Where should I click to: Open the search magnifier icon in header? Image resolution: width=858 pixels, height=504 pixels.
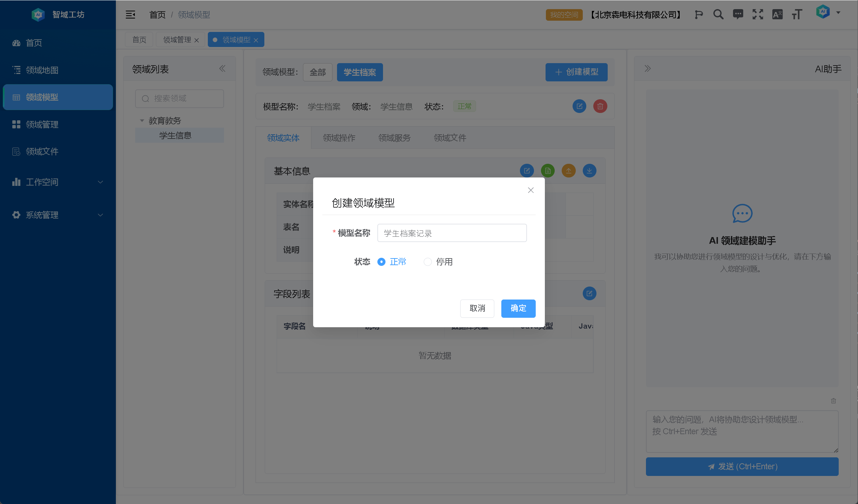click(718, 14)
